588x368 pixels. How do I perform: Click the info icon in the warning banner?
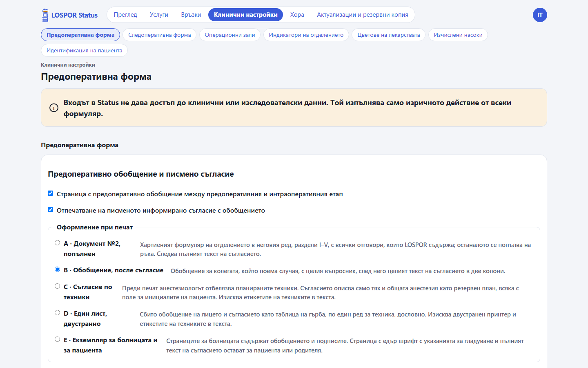click(54, 108)
